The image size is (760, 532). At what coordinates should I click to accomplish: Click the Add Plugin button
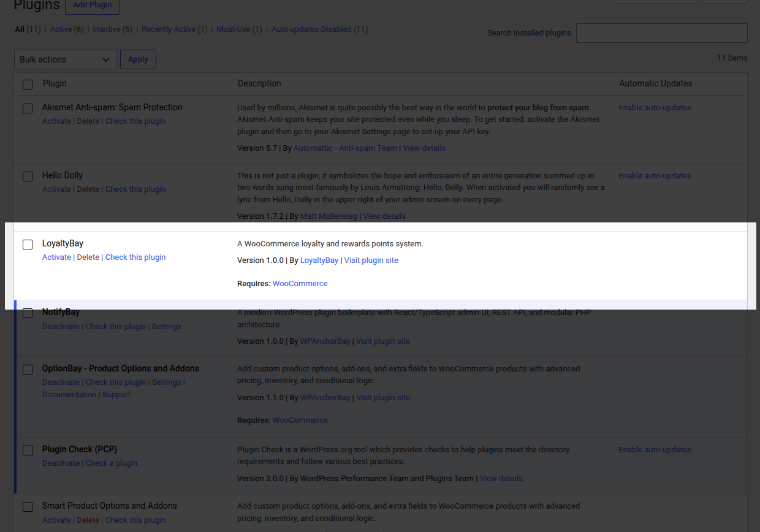(92, 5)
